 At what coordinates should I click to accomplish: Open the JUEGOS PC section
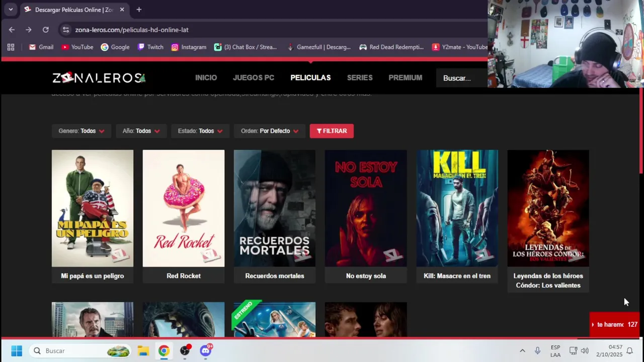click(x=254, y=78)
